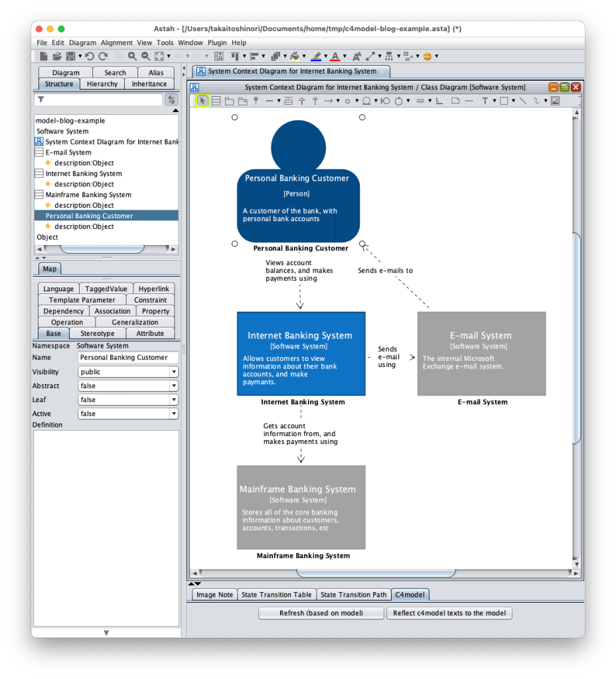Switch to the Stereotype tab
Viewport: 616px width, 679px height.
pos(98,333)
